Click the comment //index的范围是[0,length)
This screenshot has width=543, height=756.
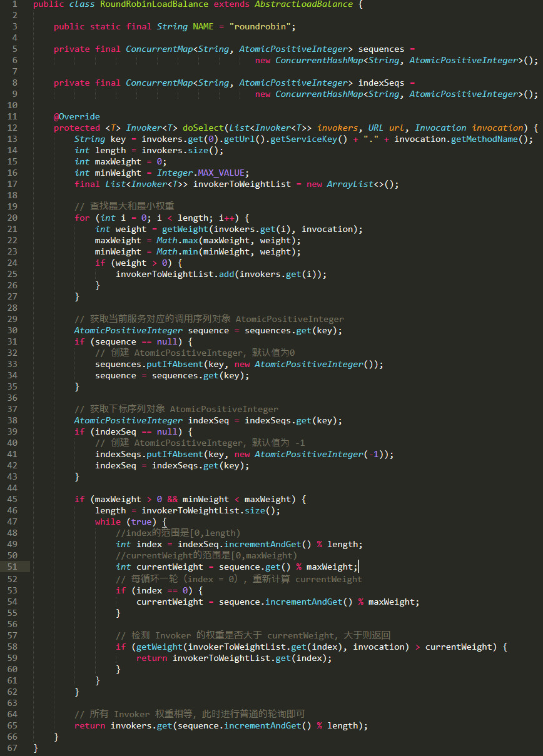(178, 533)
